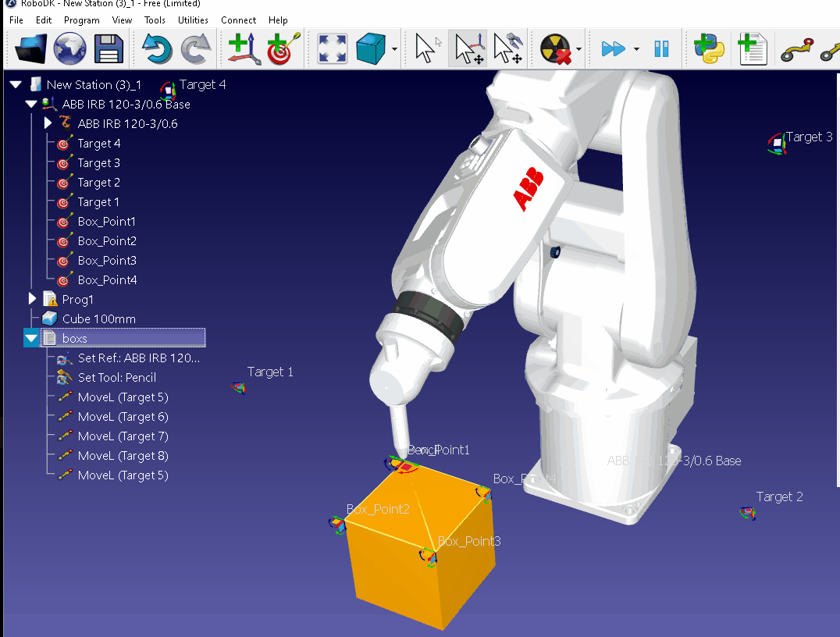The width and height of the screenshot is (840, 637).
Task: Click the New Station document icon
Action: 36,84
